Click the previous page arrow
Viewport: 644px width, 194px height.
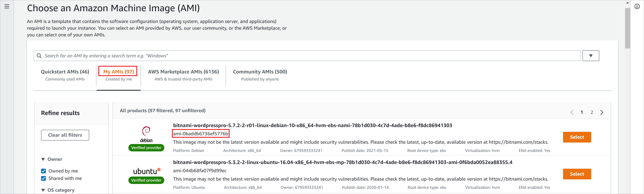572,112
